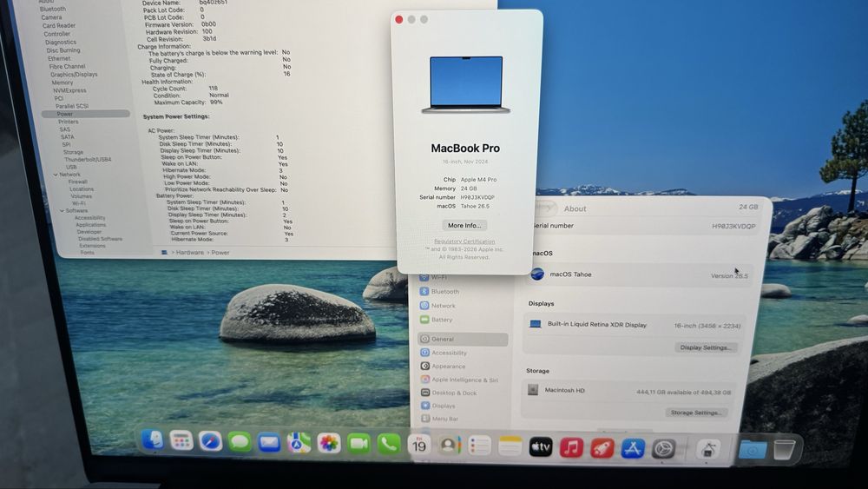This screenshot has width=868, height=489.
Task: Open System Settings gear in Dock
Action: 663,449
